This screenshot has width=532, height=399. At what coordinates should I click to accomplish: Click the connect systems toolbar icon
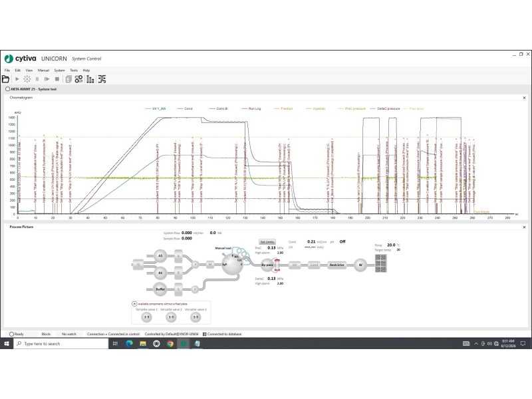point(102,79)
